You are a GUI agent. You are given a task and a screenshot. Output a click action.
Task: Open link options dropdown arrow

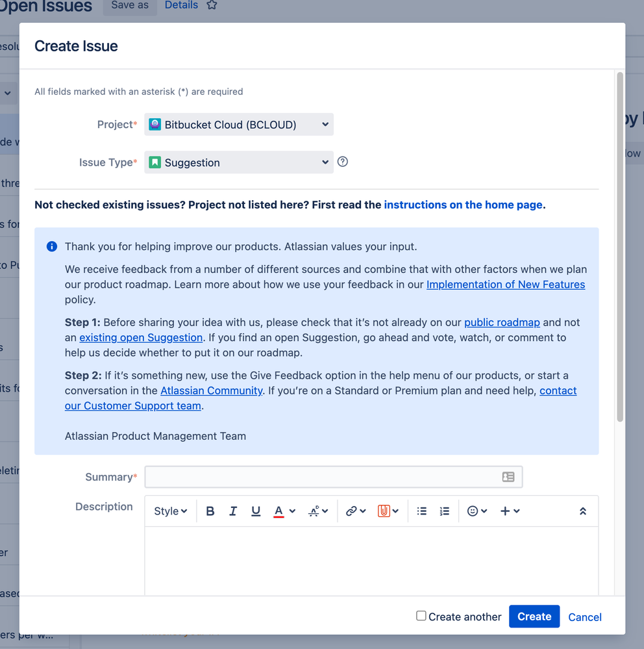coord(363,511)
